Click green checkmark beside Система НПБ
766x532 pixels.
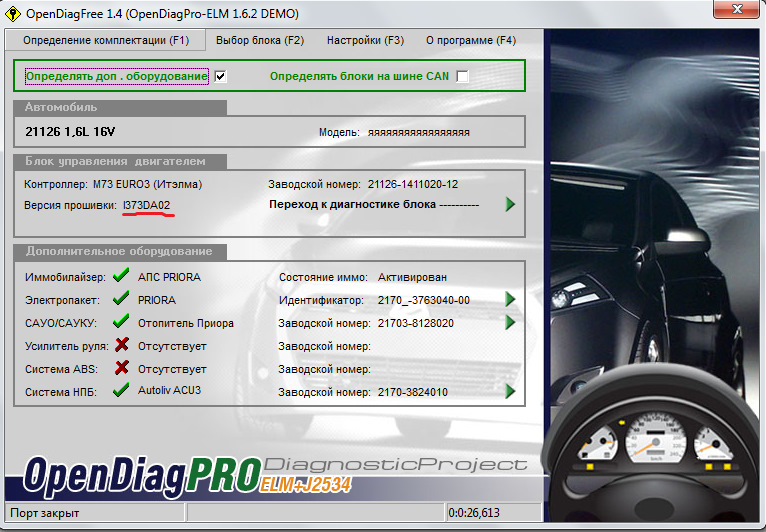coord(121,390)
